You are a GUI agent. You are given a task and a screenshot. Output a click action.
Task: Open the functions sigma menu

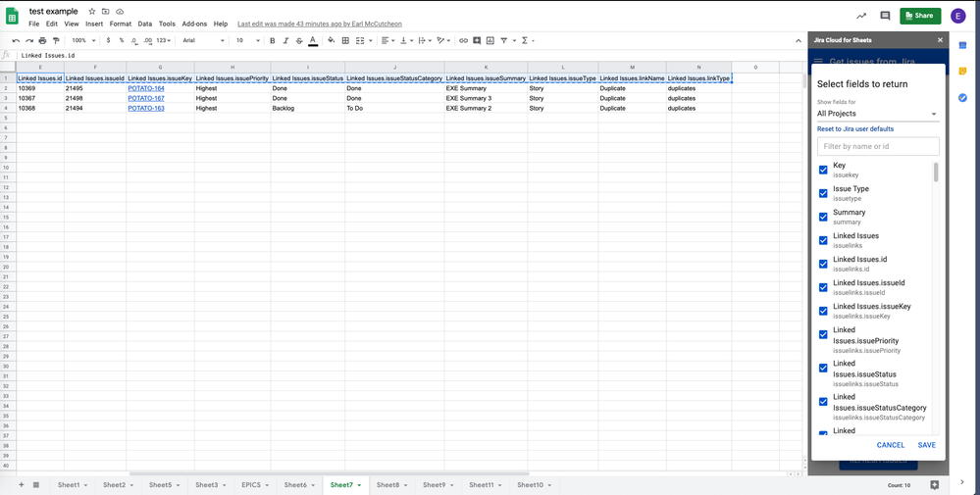pos(525,40)
